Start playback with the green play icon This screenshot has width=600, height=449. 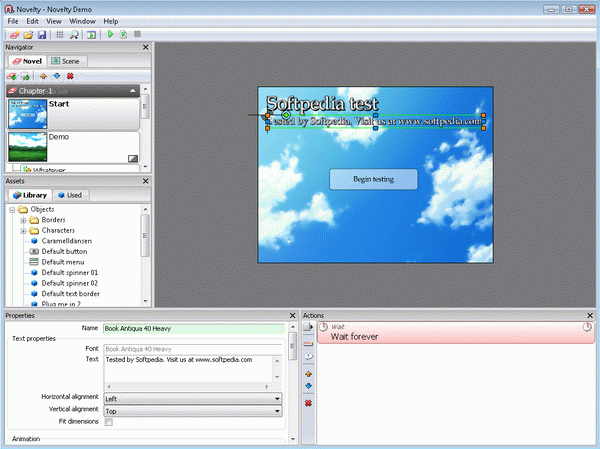[x=110, y=34]
